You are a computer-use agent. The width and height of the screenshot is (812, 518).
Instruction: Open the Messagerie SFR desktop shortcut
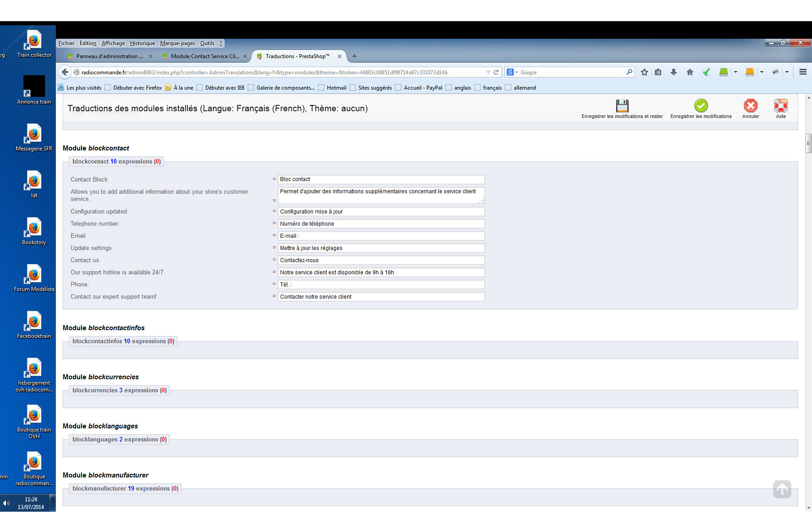(x=34, y=137)
